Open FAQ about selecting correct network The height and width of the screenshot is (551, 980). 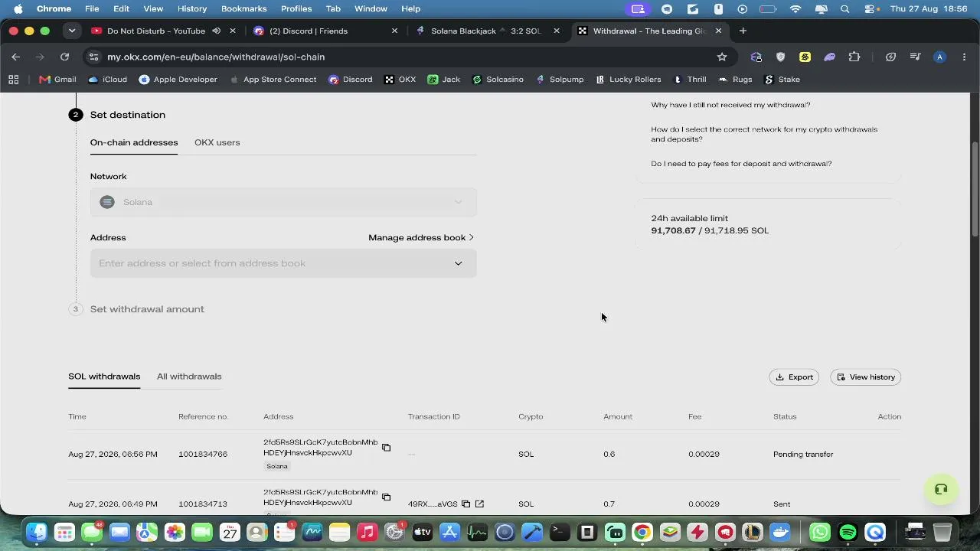pos(764,134)
